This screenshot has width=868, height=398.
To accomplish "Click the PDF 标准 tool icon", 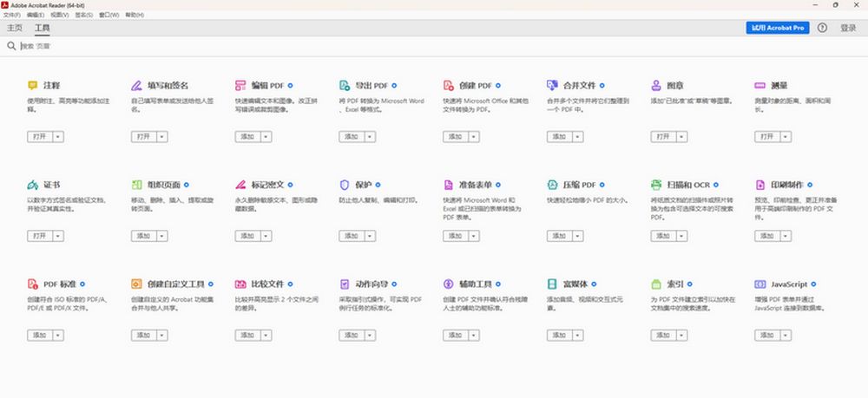I will pyautogui.click(x=33, y=284).
